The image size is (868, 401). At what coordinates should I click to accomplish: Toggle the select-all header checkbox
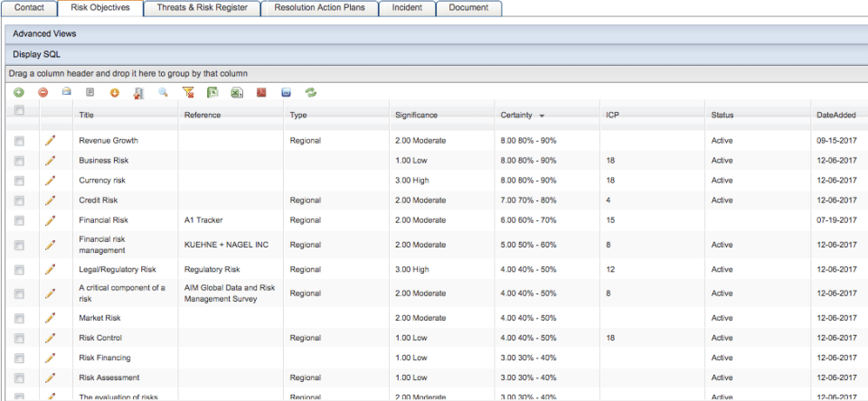pyautogui.click(x=19, y=111)
